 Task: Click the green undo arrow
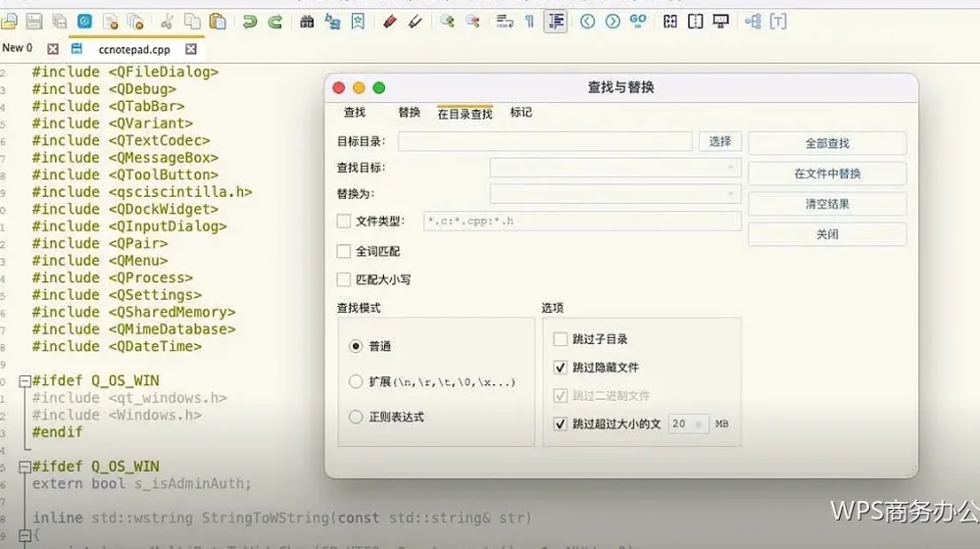(x=249, y=23)
